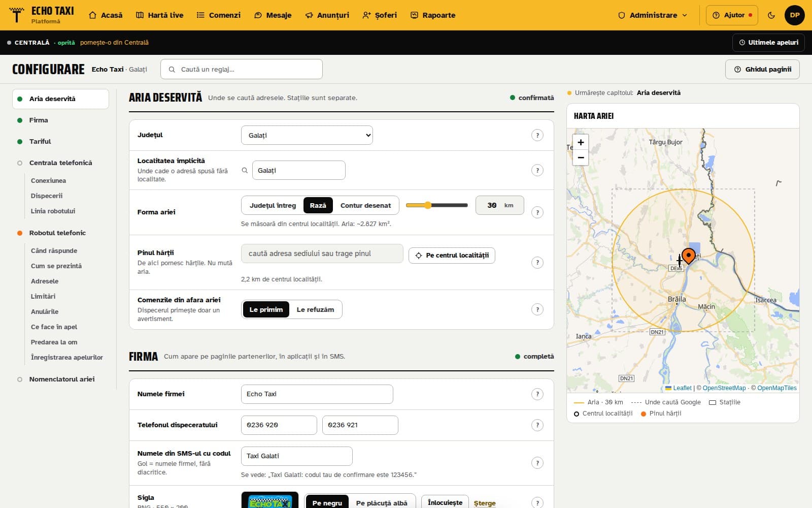Image resolution: width=812 pixels, height=508 pixels.
Task: Open help for Pinul hărții row
Action: (x=537, y=263)
